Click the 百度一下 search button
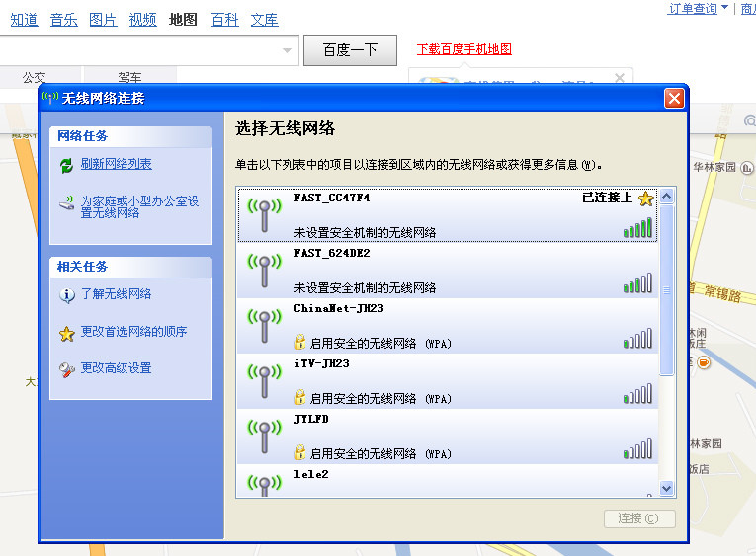 point(350,50)
